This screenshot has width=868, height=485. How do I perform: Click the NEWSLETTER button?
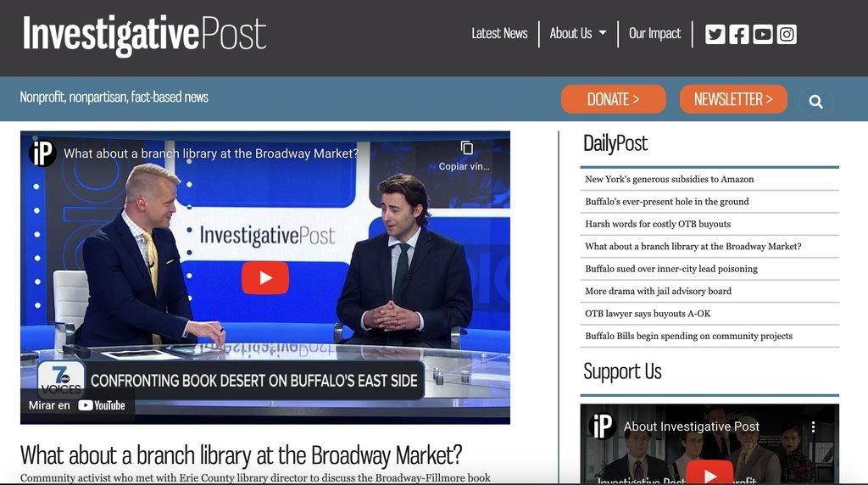pyautogui.click(x=733, y=99)
